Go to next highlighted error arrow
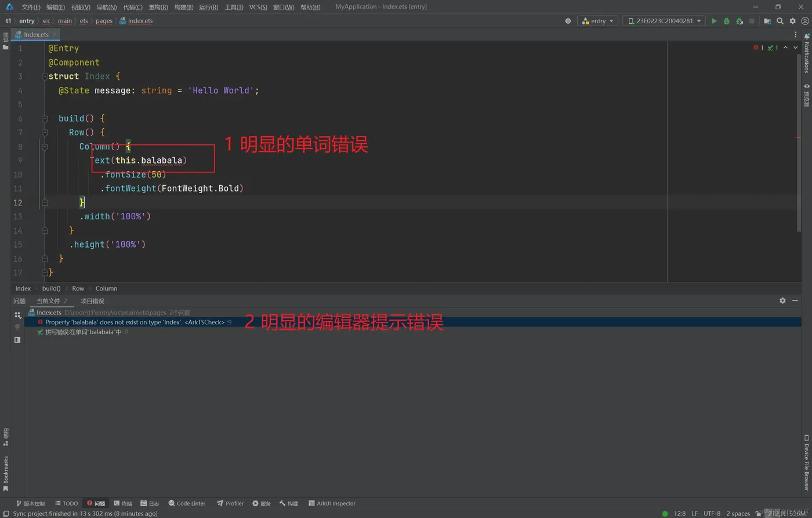Screen dimensions: 812x518 tap(795, 48)
